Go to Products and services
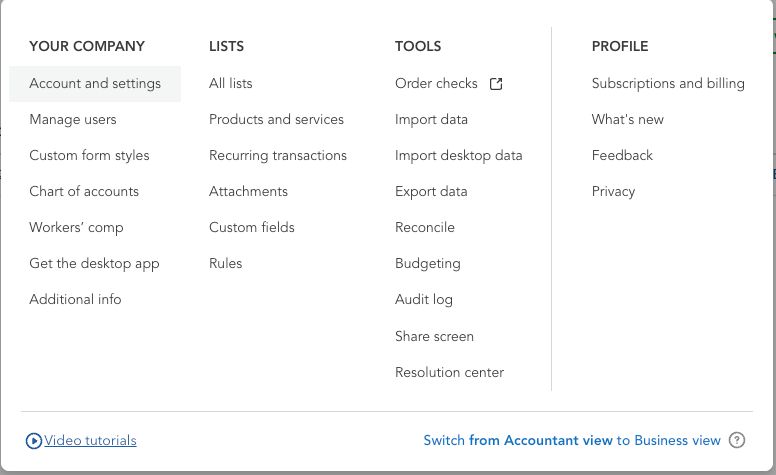The height and width of the screenshot is (475, 776). [276, 120]
